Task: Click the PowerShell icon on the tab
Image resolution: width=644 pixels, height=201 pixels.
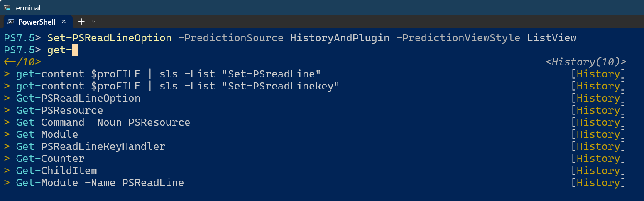Action: (11, 22)
